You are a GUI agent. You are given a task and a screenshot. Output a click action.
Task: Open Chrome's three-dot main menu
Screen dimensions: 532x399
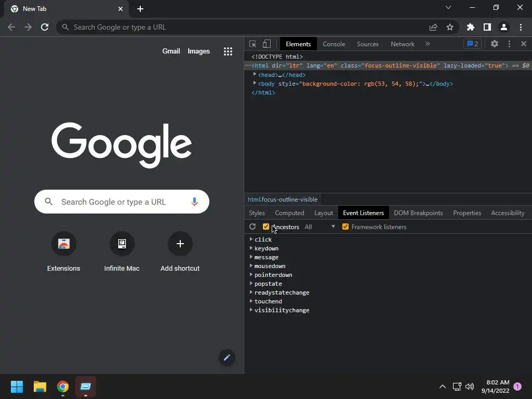(x=521, y=27)
